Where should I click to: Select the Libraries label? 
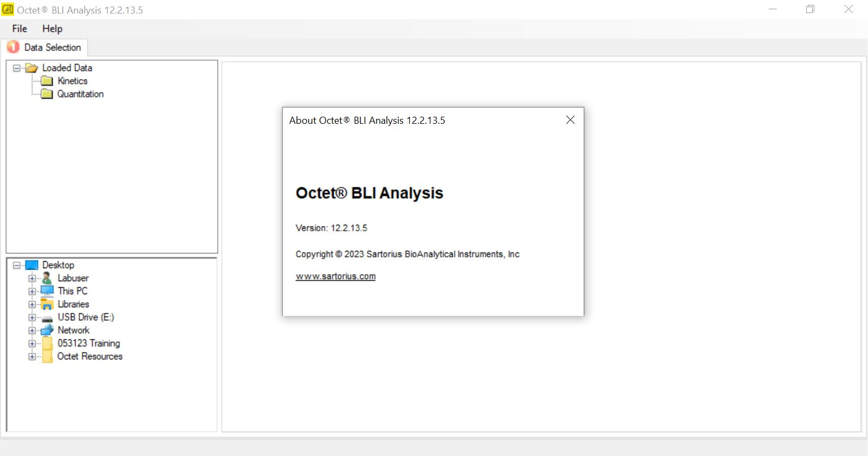point(73,304)
